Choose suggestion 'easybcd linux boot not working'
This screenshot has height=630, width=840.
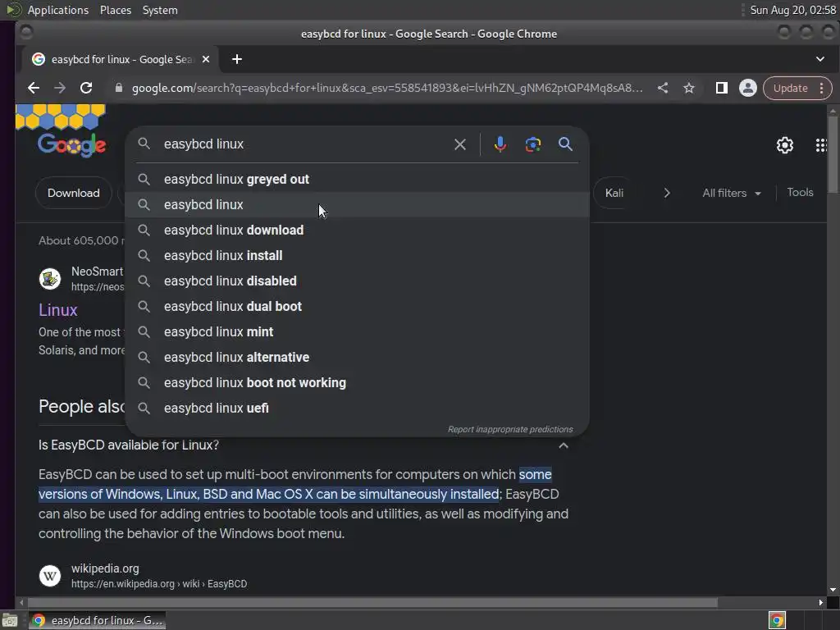tap(357, 382)
